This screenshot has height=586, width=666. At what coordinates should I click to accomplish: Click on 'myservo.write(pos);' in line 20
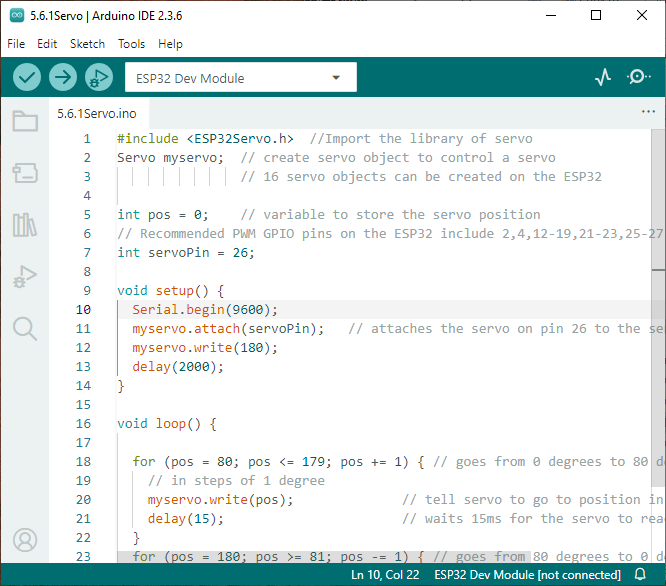[x=220, y=499]
